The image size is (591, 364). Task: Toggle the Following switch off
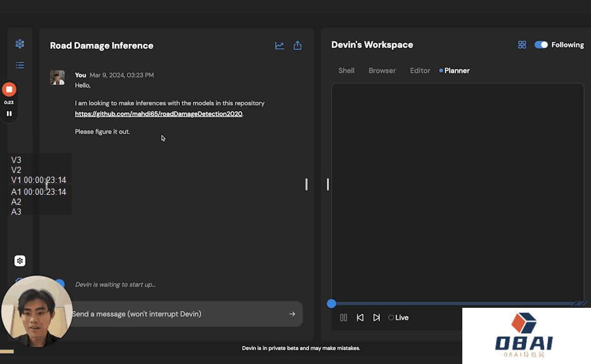tap(541, 45)
